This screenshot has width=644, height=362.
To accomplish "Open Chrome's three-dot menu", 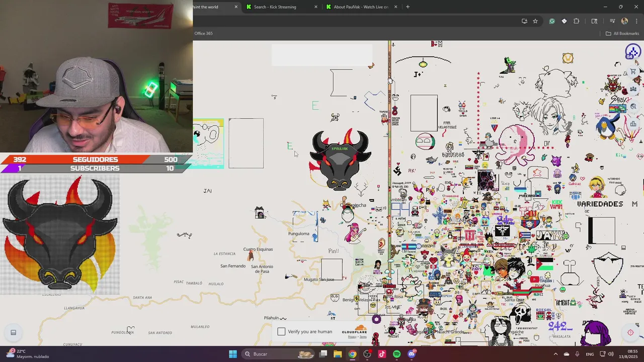I will [636, 21].
